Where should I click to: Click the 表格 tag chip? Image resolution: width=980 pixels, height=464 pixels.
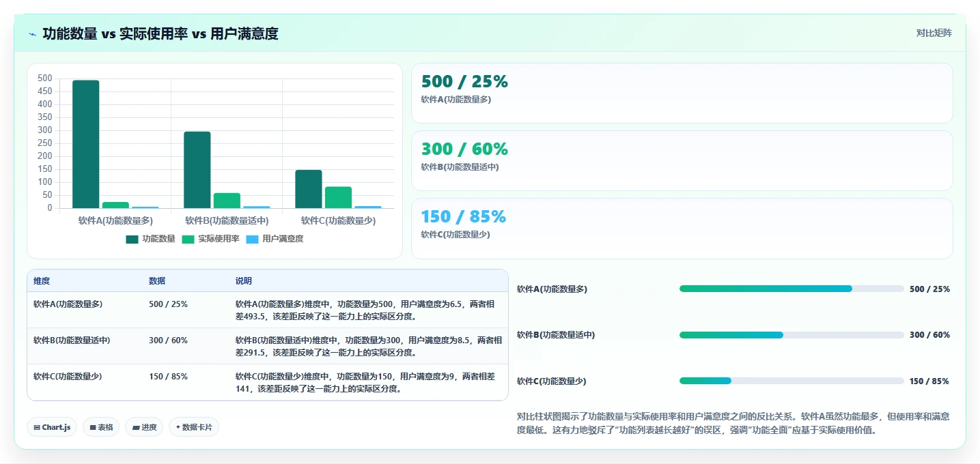[x=102, y=427]
